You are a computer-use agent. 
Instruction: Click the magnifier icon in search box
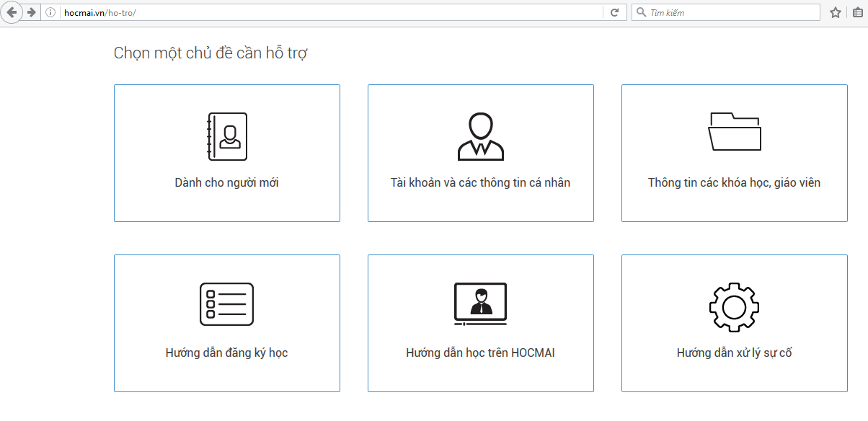tap(641, 12)
